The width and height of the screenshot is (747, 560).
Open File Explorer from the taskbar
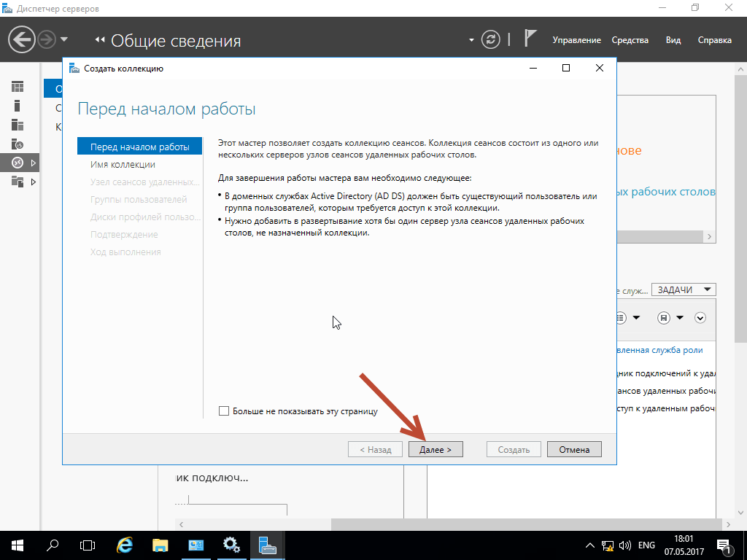160,545
